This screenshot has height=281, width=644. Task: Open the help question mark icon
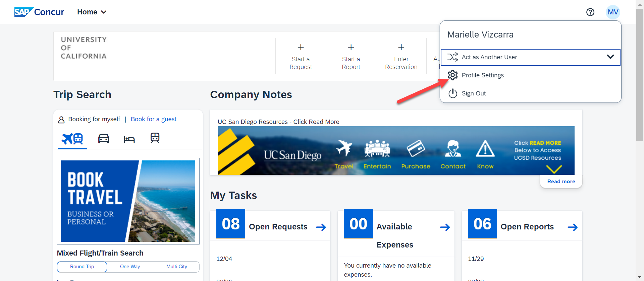(590, 12)
